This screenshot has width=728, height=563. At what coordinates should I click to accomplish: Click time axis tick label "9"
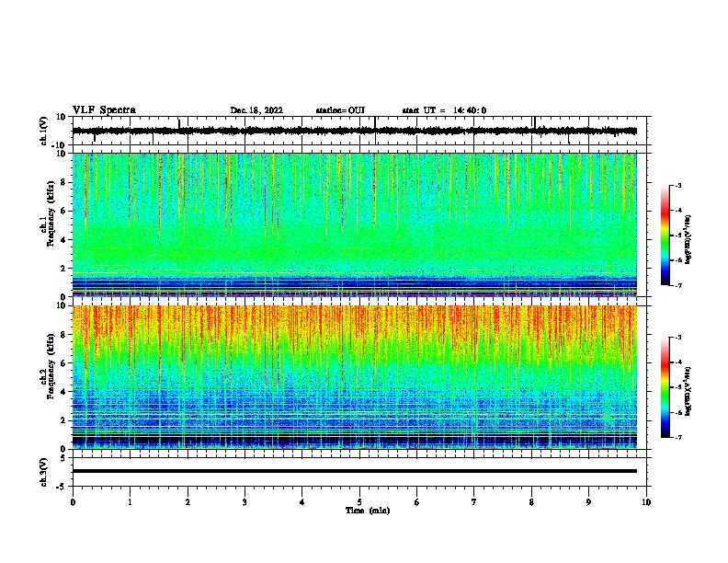point(588,502)
